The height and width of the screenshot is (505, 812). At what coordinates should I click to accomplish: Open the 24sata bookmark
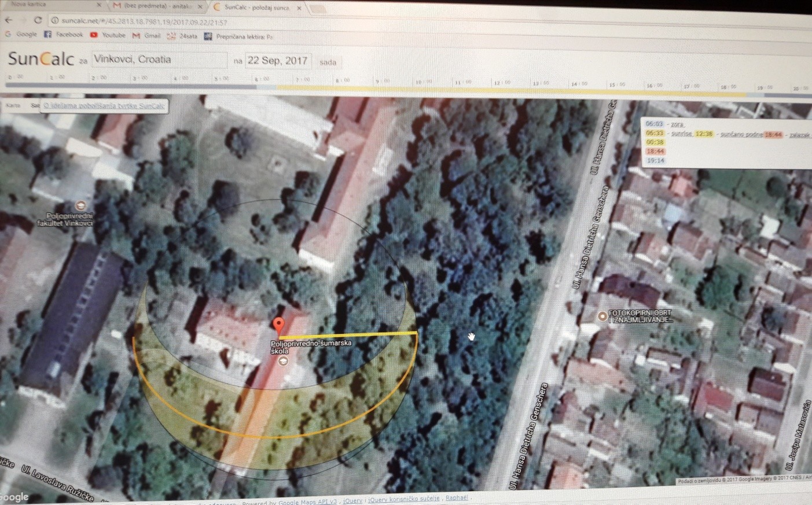(x=182, y=36)
